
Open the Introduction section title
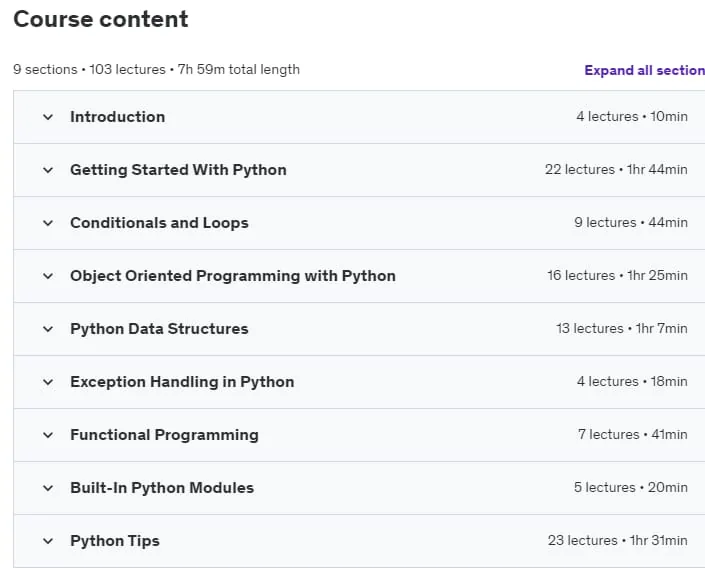(x=117, y=117)
